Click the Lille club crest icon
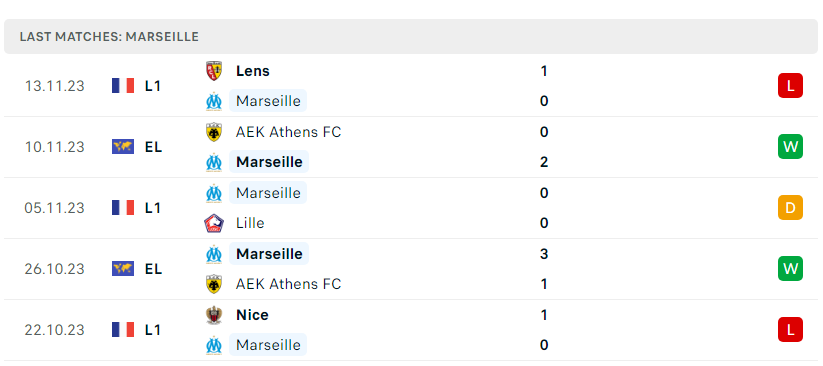This screenshot has height=366, width=823. click(214, 223)
